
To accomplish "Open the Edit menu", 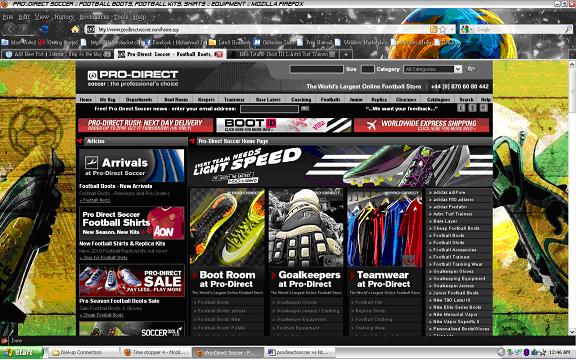I will (x=24, y=17).
